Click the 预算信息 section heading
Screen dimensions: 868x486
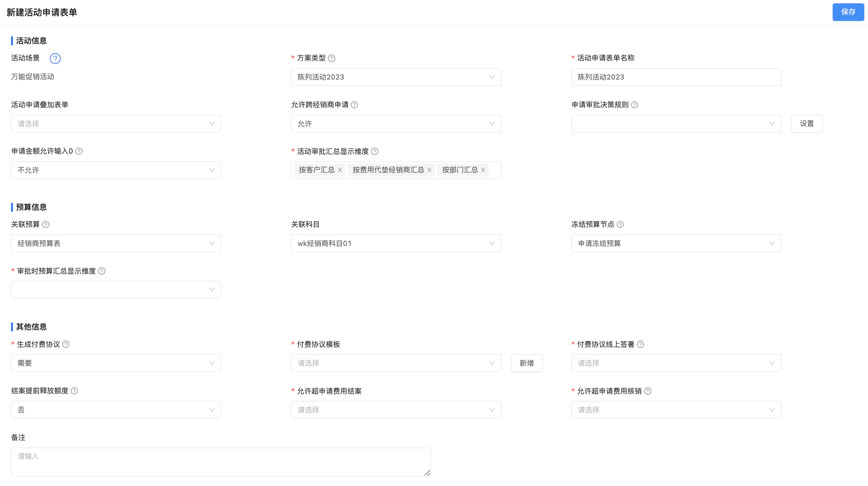click(x=31, y=207)
